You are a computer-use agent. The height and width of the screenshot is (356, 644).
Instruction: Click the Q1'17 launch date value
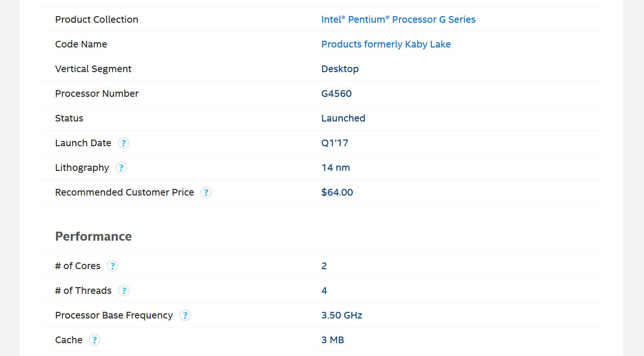coord(335,143)
